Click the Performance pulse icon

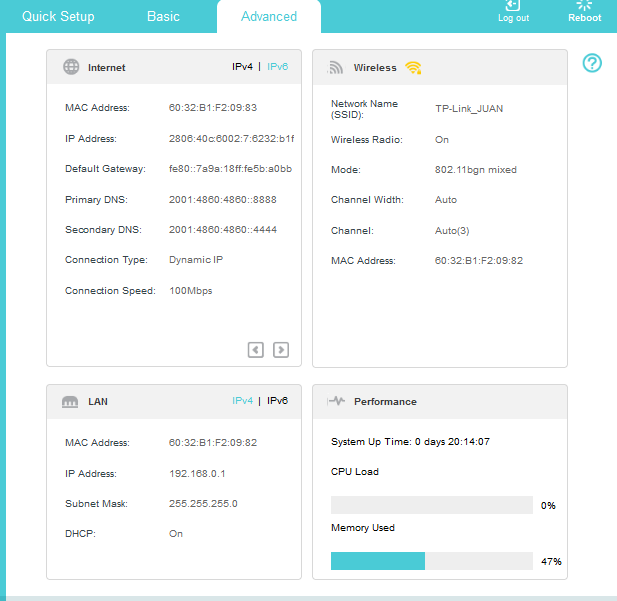[x=336, y=401]
